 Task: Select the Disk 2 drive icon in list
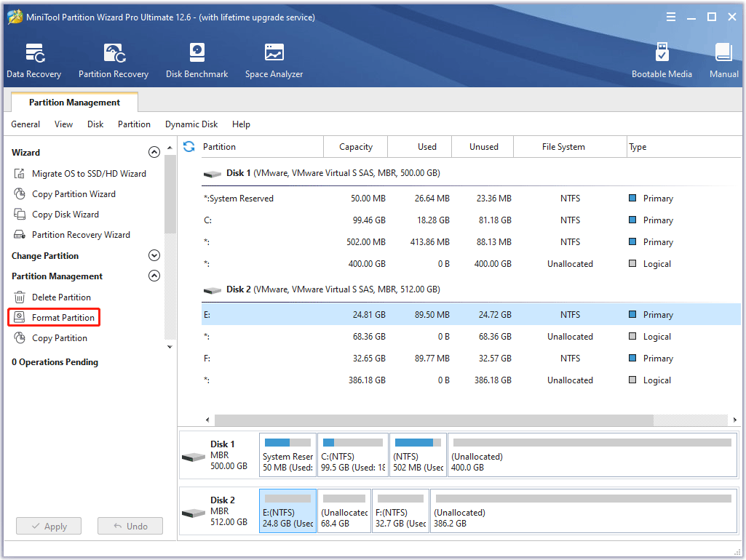click(213, 290)
